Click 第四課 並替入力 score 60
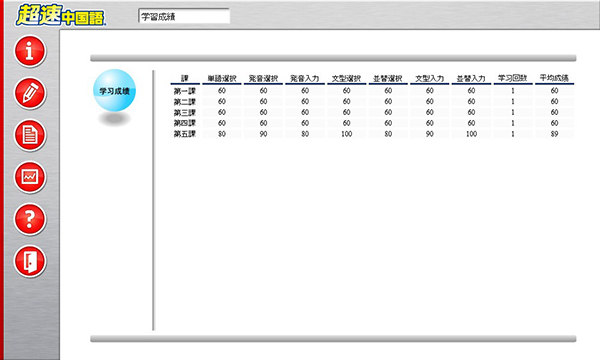This screenshot has height=360, width=600. tap(471, 123)
